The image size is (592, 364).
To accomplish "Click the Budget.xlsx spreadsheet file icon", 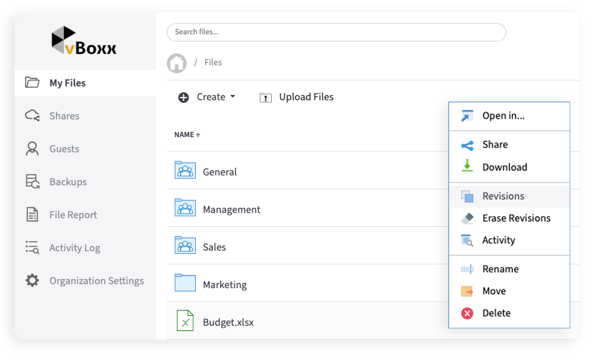I will point(185,321).
